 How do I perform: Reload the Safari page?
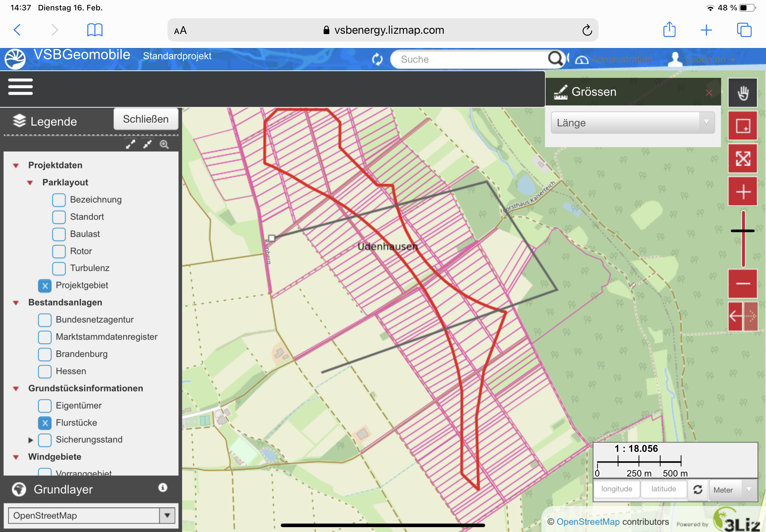point(587,30)
